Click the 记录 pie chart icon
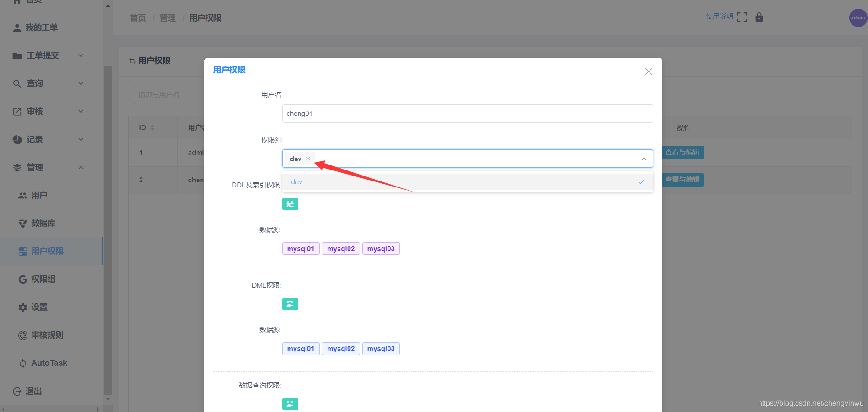This screenshot has height=412, width=868. tap(17, 140)
